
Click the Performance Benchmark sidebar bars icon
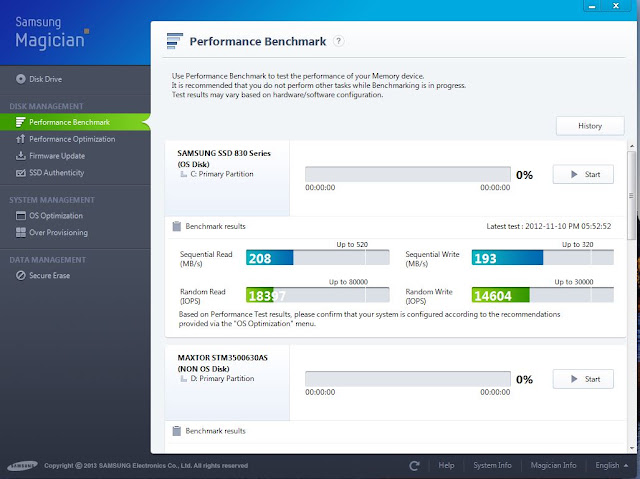click(x=20, y=122)
